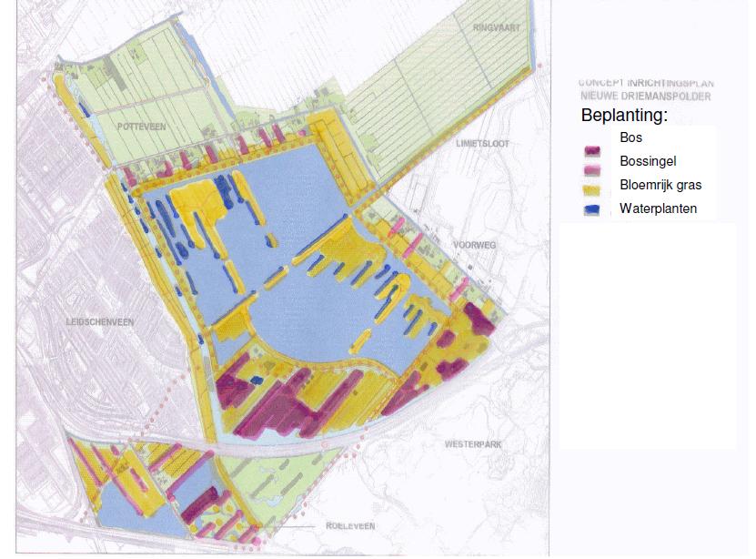756x559 pixels.
Task: Click the RINGVAART map label
Action: coord(496,29)
